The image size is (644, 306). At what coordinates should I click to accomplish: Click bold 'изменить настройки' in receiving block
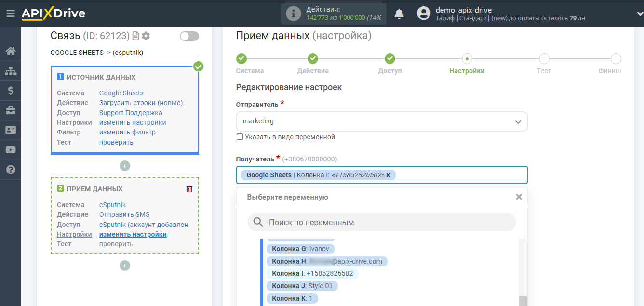(133, 234)
